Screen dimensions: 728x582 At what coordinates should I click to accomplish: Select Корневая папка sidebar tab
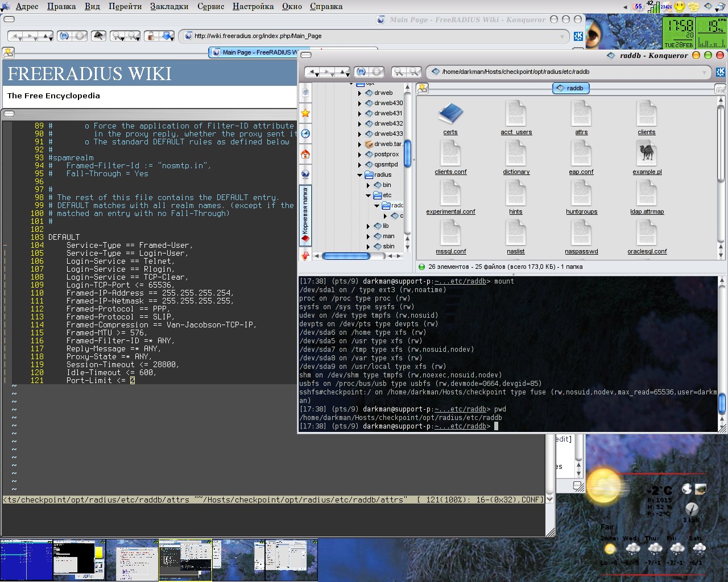(305, 215)
